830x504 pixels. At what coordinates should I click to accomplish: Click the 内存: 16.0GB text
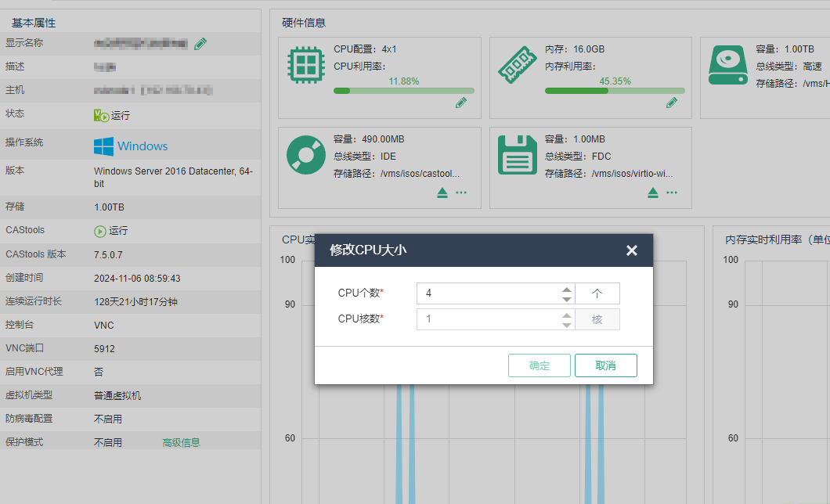tap(574, 49)
